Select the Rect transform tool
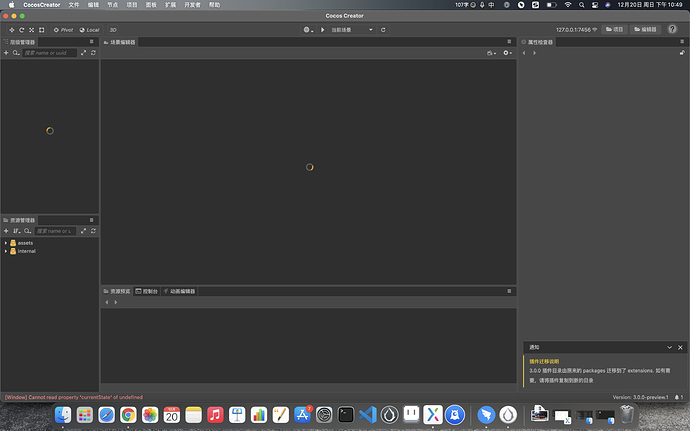The image size is (690, 431). coord(41,30)
